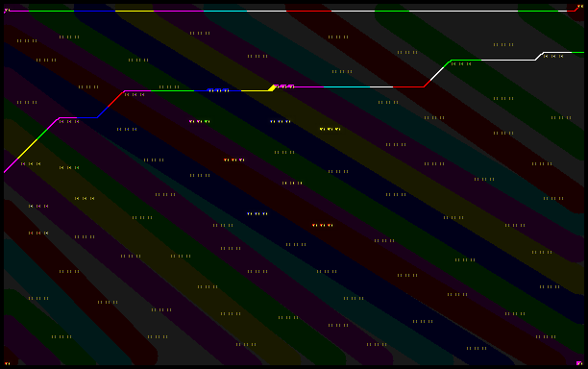Image resolution: width=588 pixels, height=369 pixels.
Task: Select the cyan segment of the middle path
Action: (x=347, y=87)
